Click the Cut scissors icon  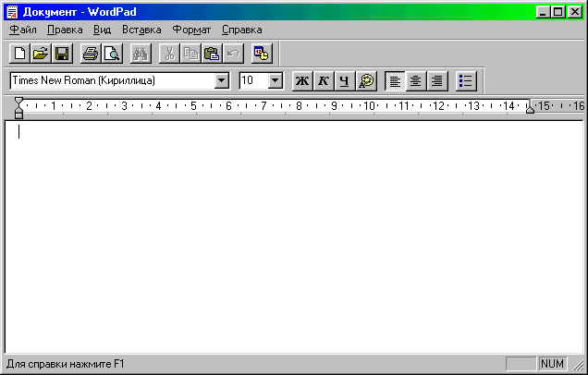pos(169,54)
